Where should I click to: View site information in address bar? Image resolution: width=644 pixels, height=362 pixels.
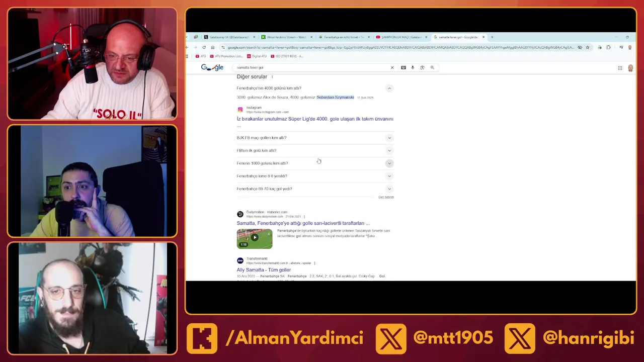click(x=223, y=47)
